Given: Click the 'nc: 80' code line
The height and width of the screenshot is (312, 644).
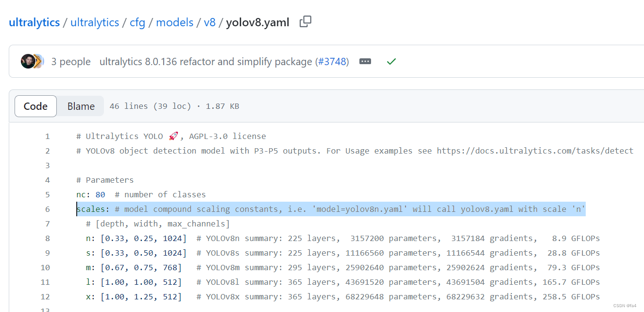Looking at the screenshot, I should click(x=141, y=194).
